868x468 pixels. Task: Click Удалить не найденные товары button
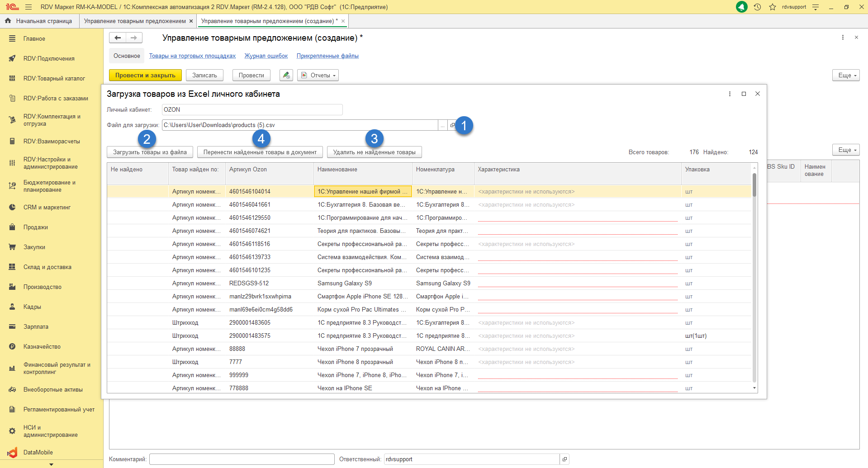374,152
